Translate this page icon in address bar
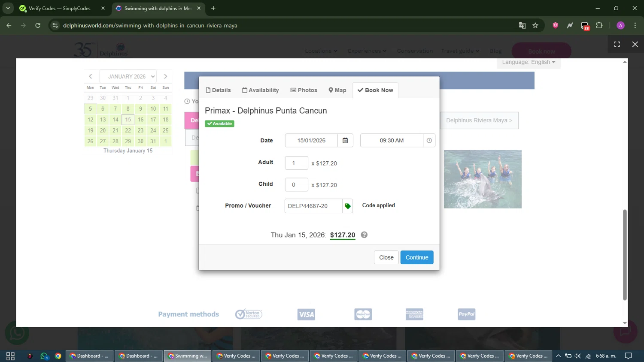The height and width of the screenshot is (362, 644). 522,25
